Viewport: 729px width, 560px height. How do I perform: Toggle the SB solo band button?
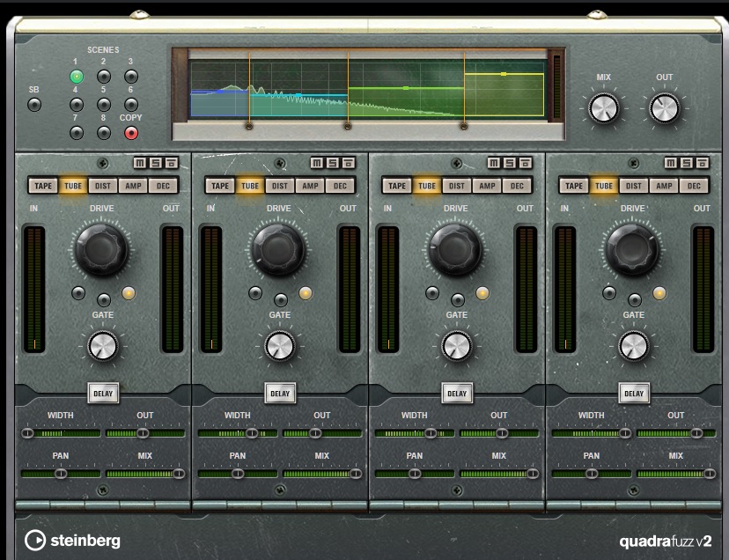tap(34, 105)
